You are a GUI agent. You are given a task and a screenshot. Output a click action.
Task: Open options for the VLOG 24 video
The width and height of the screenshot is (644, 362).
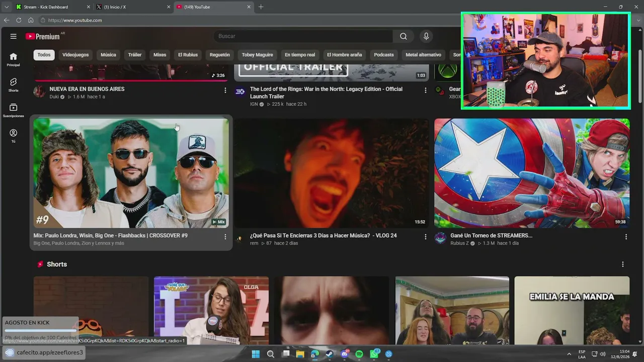pos(425,237)
